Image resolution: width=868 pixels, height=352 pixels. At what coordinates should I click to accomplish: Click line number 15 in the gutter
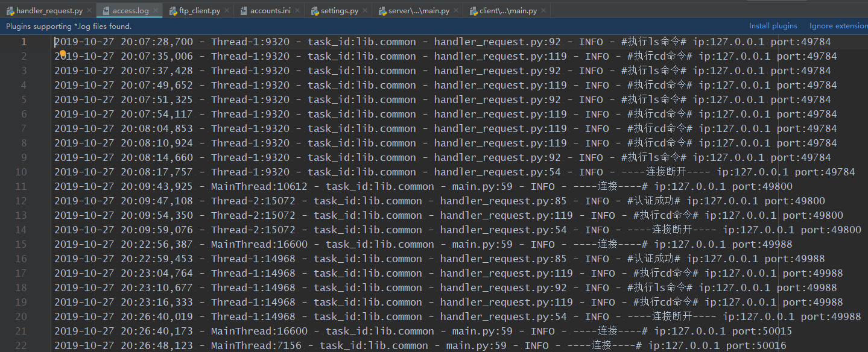coord(21,244)
